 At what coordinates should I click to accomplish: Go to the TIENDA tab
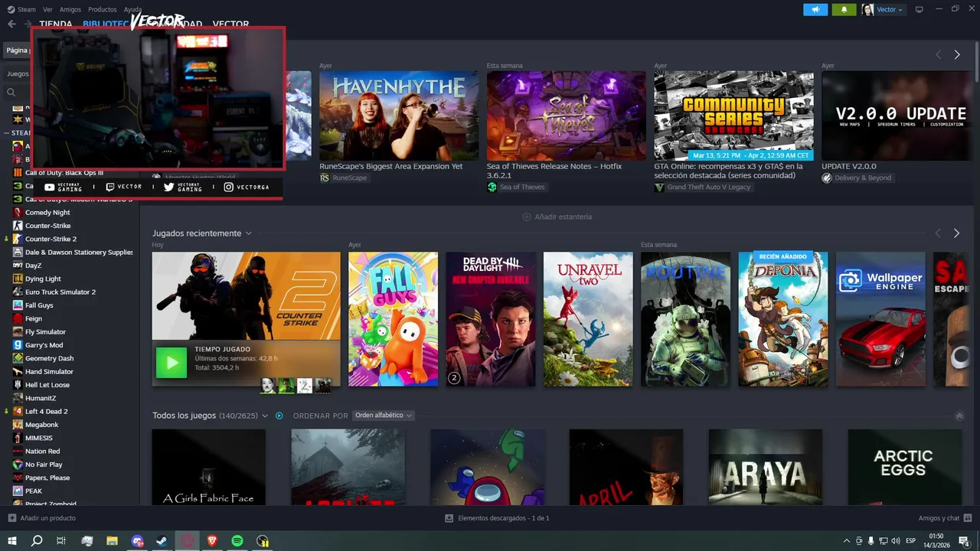(x=56, y=24)
